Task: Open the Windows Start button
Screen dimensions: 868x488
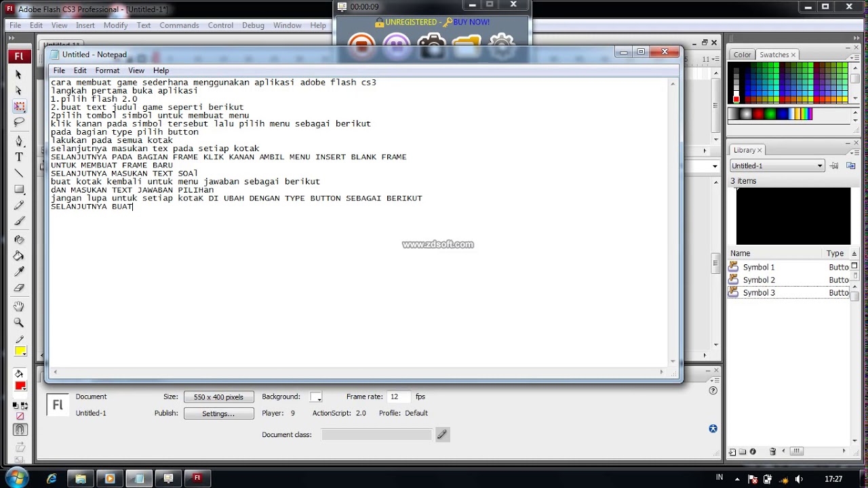Action: pos(17,477)
